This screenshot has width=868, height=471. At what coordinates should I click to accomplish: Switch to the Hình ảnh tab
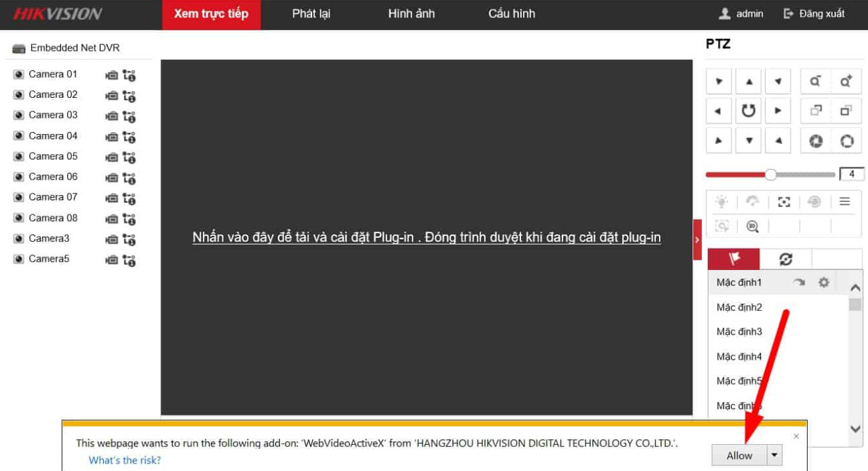[x=411, y=13]
